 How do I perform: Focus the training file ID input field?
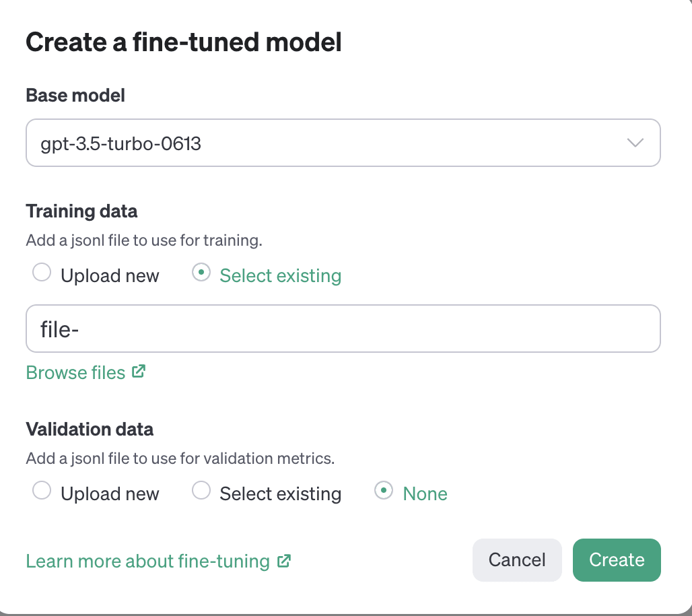coord(343,329)
